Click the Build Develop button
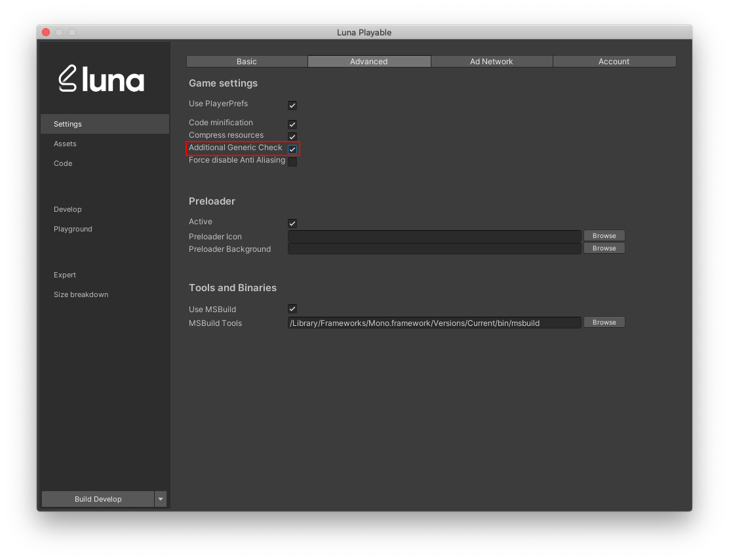Screen dimensions: 729x560 tap(98, 499)
